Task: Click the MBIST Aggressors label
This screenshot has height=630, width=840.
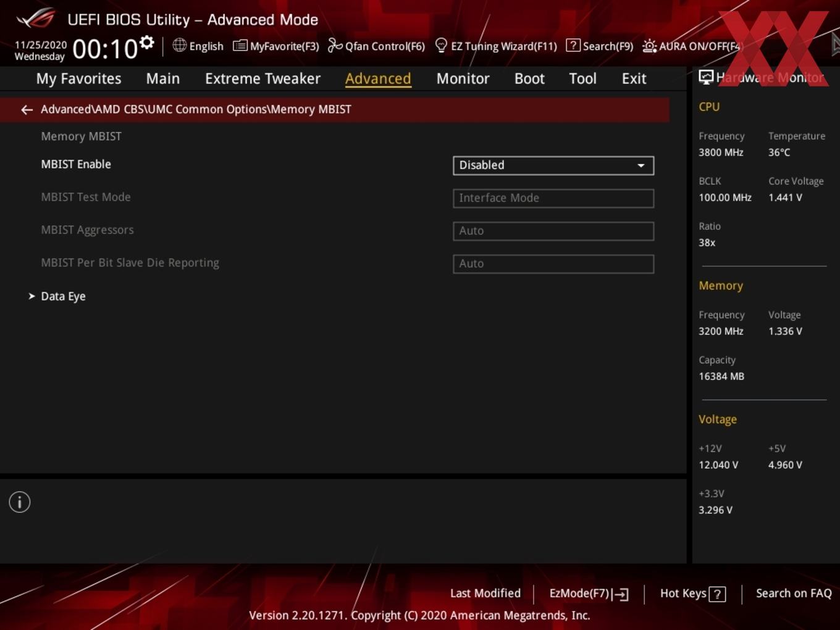Action: pyautogui.click(x=87, y=230)
